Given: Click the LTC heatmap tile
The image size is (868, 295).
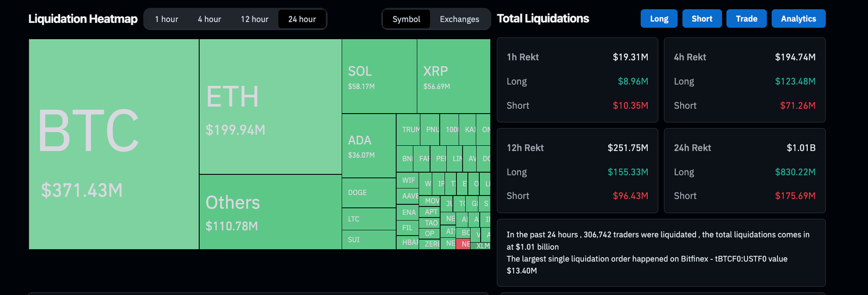Looking at the screenshot, I should point(369,219).
